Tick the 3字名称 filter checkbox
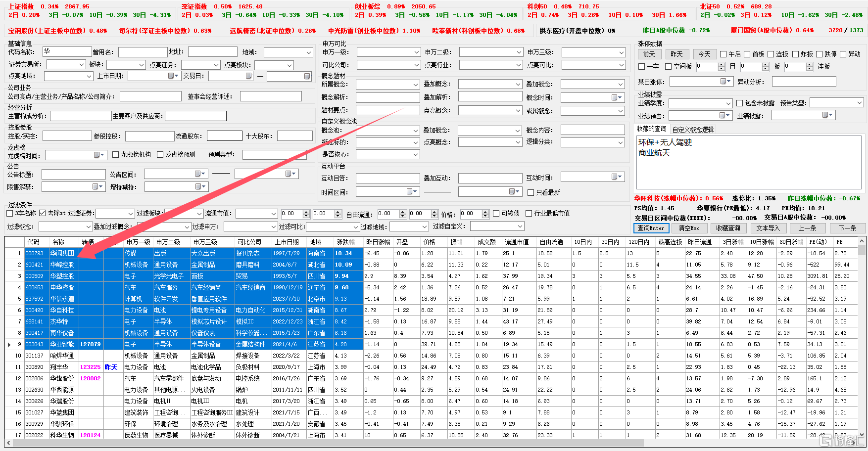868x451 pixels. pyautogui.click(x=10, y=214)
